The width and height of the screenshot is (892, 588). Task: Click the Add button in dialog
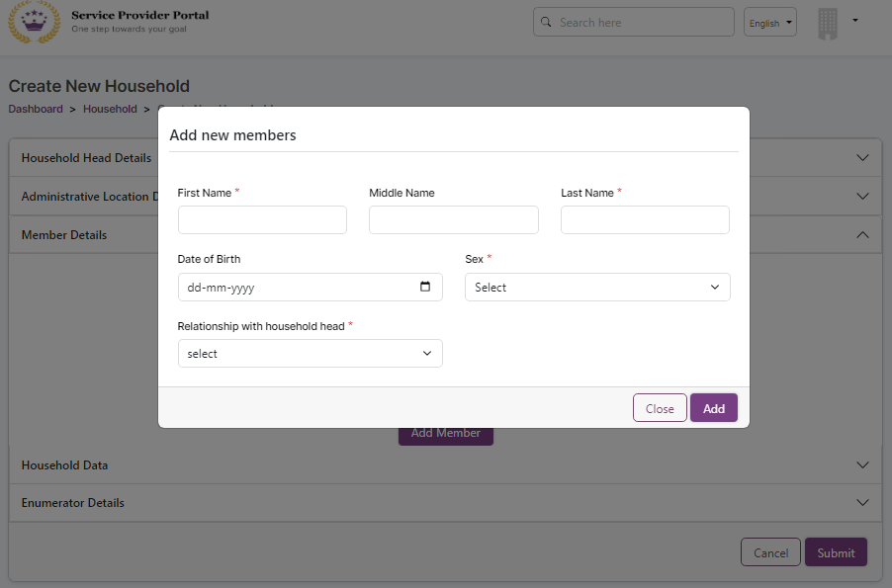713,408
